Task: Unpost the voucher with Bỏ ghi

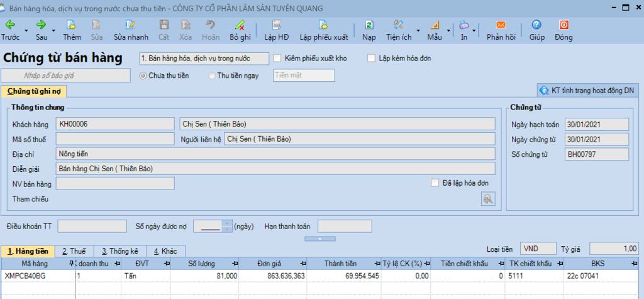Action: pyautogui.click(x=240, y=30)
